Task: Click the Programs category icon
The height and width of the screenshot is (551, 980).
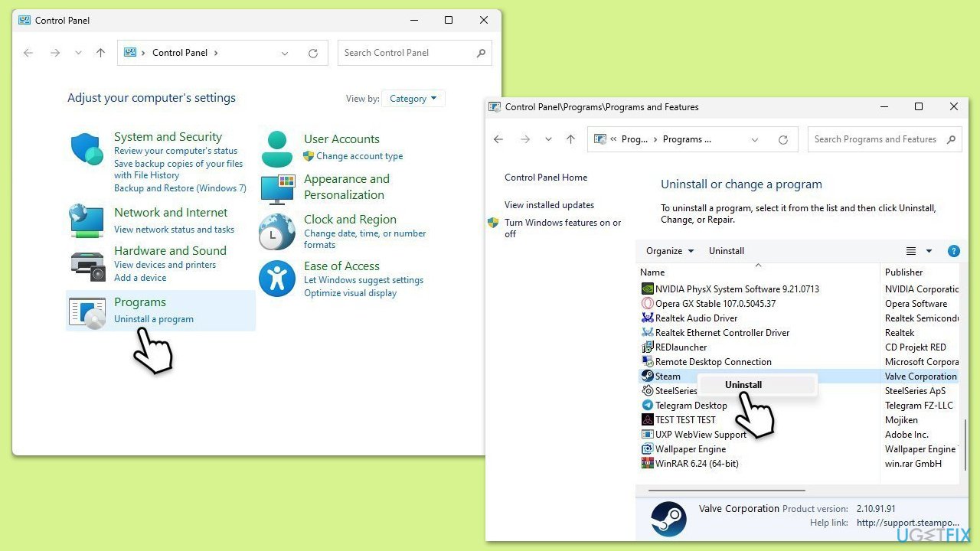Action: click(x=87, y=313)
